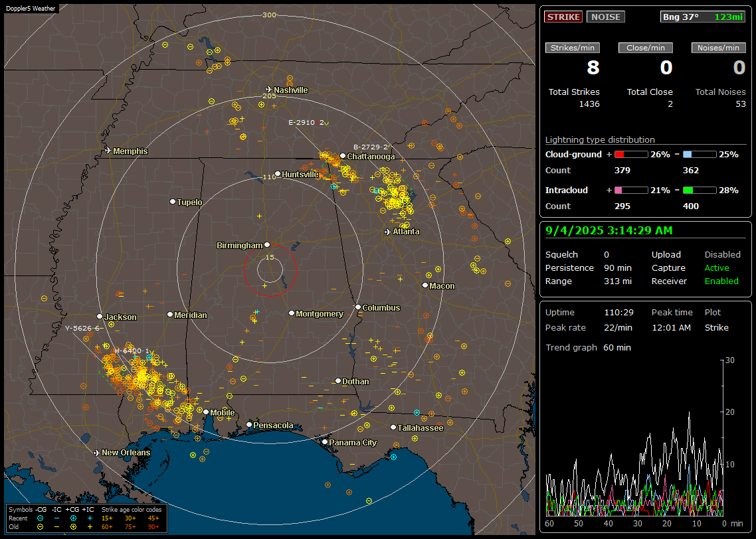Viewport: 756px width, 539px height.
Task: Click the Nashville airport icon
Action: (269, 90)
